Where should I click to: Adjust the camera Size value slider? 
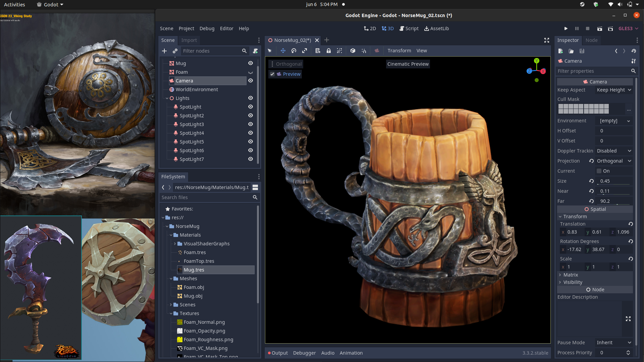coord(614,181)
